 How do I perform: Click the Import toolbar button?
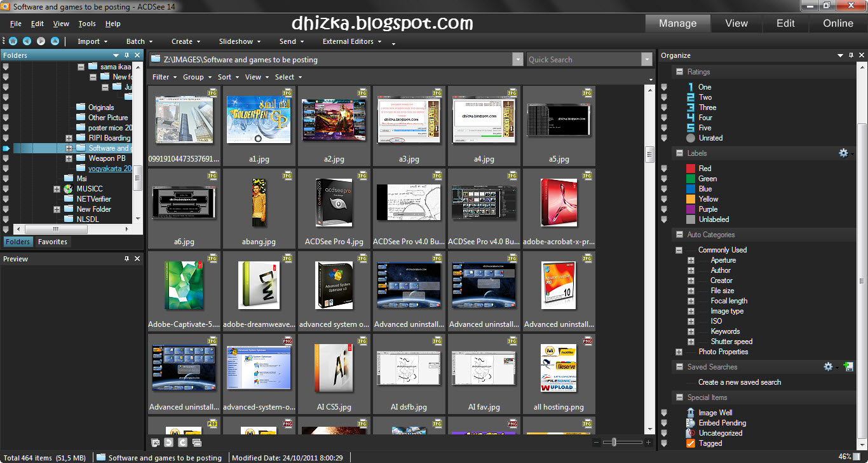(x=92, y=41)
